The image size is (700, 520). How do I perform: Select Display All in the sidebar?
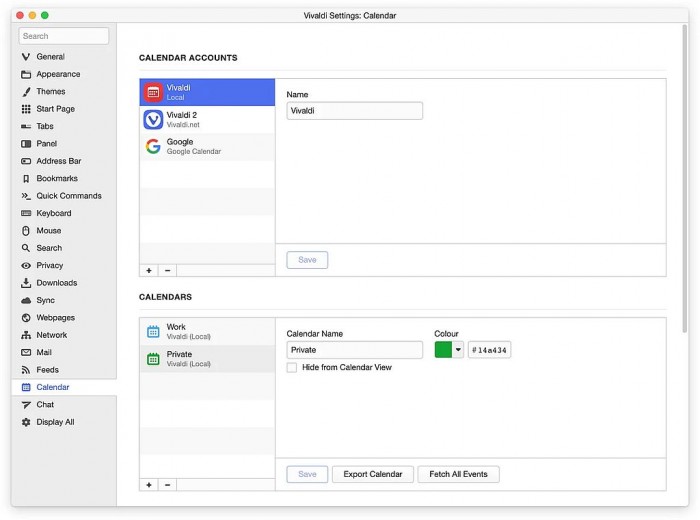(x=55, y=422)
